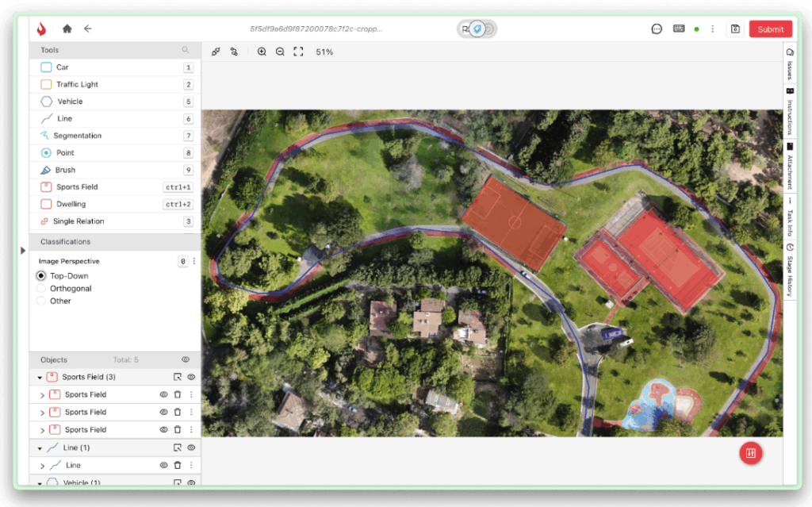Select the Point tool

point(70,152)
